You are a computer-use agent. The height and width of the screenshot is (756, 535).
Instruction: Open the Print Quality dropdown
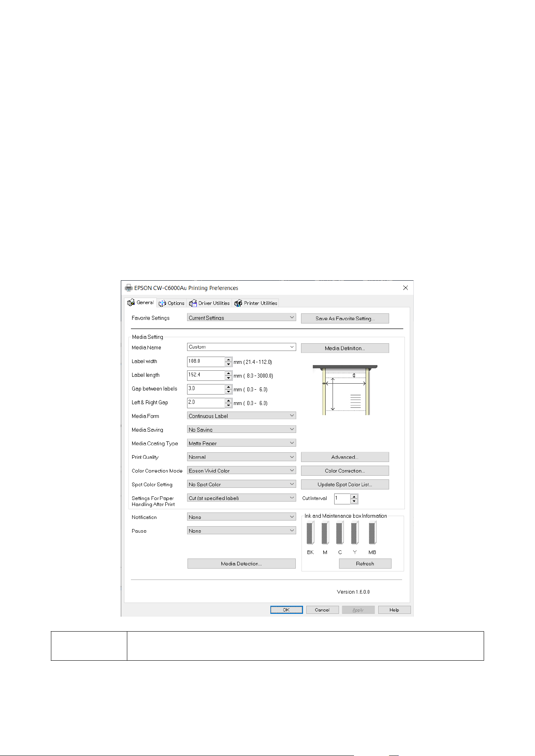[242, 457]
